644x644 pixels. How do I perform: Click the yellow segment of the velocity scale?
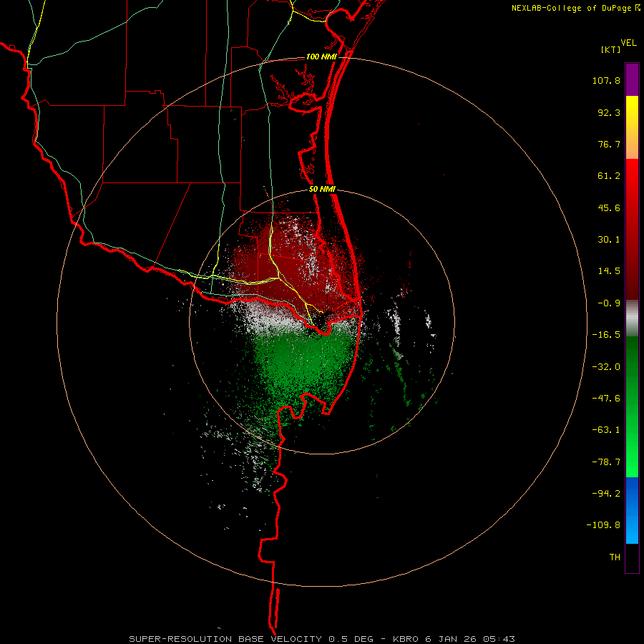[632, 127]
